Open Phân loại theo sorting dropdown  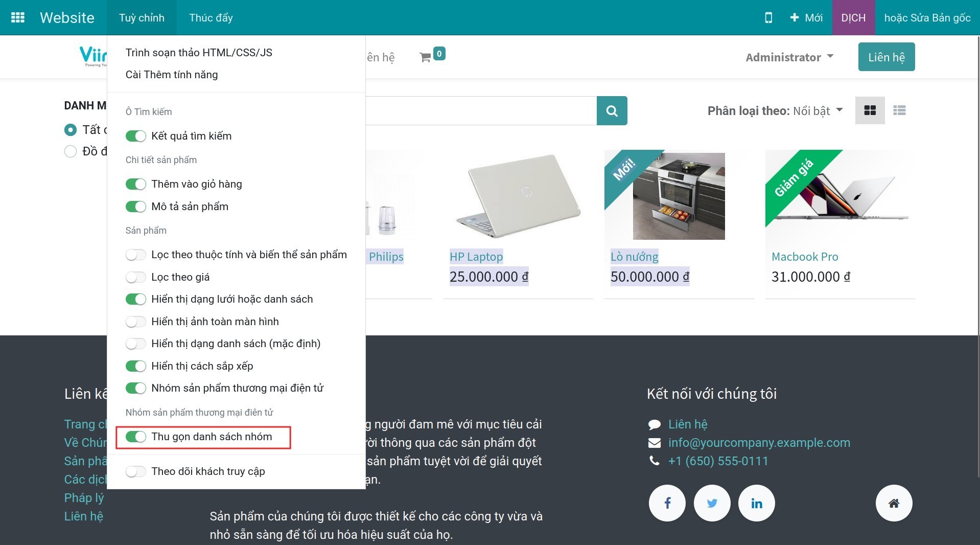click(775, 111)
